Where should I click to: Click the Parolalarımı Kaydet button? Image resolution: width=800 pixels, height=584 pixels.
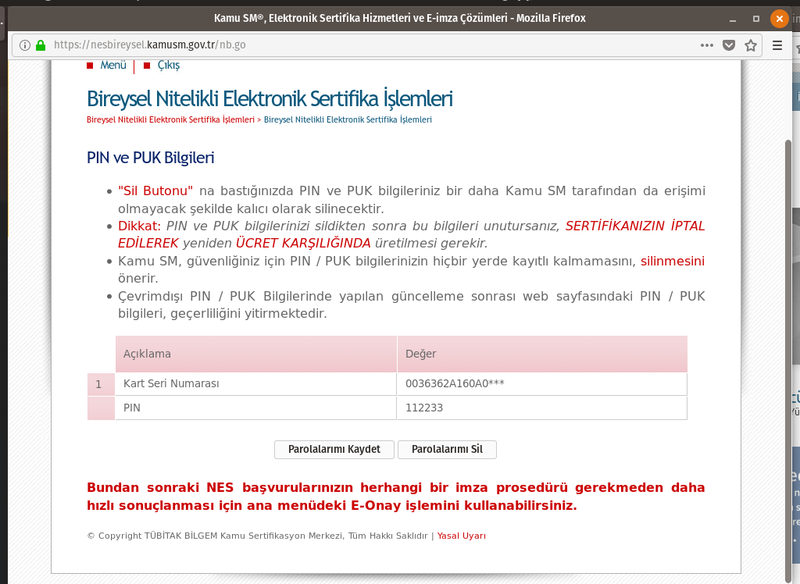[334, 450]
